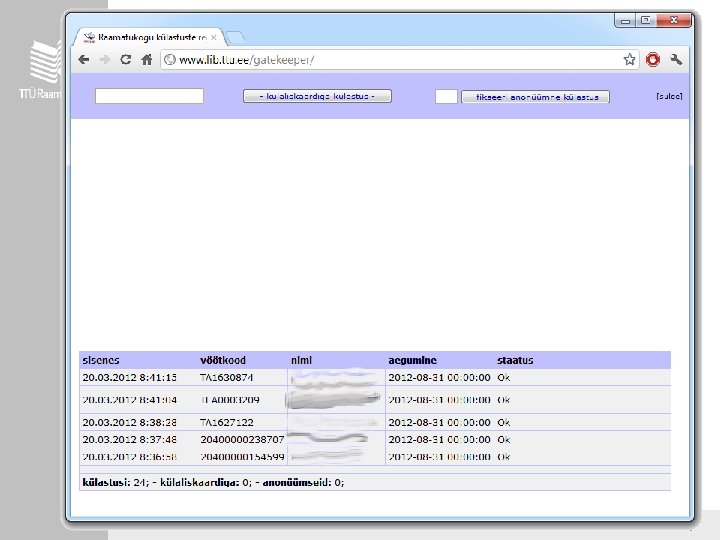Click the külaliskaardiga külastus button
The image size is (720, 540).
(x=317, y=96)
